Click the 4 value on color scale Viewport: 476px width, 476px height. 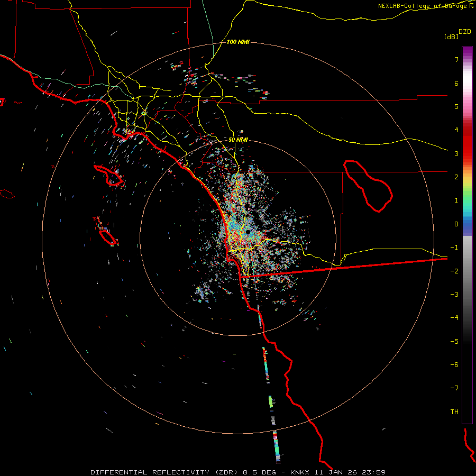pos(456,130)
